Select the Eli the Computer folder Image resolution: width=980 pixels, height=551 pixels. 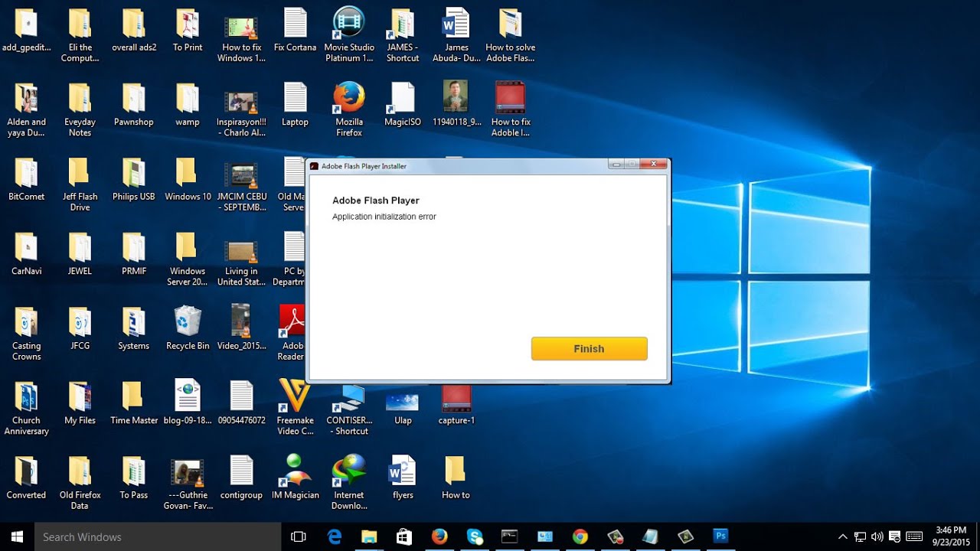pyautogui.click(x=80, y=34)
